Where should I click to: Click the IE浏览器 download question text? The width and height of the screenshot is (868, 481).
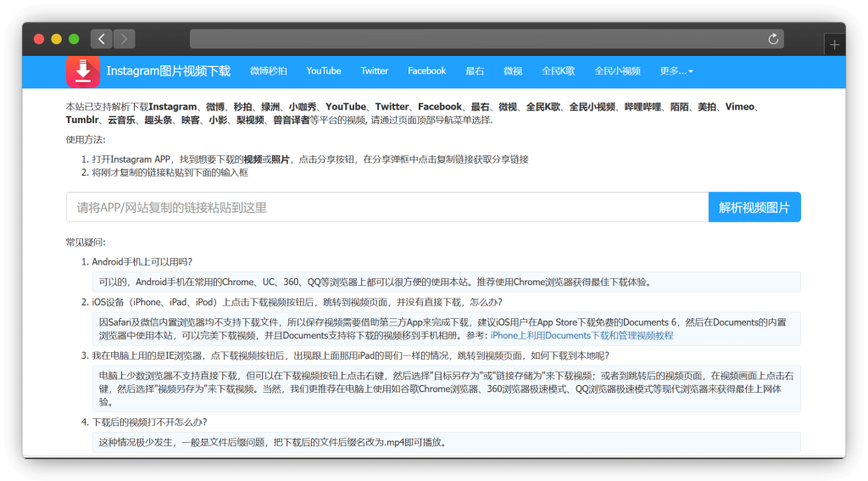[x=350, y=355]
